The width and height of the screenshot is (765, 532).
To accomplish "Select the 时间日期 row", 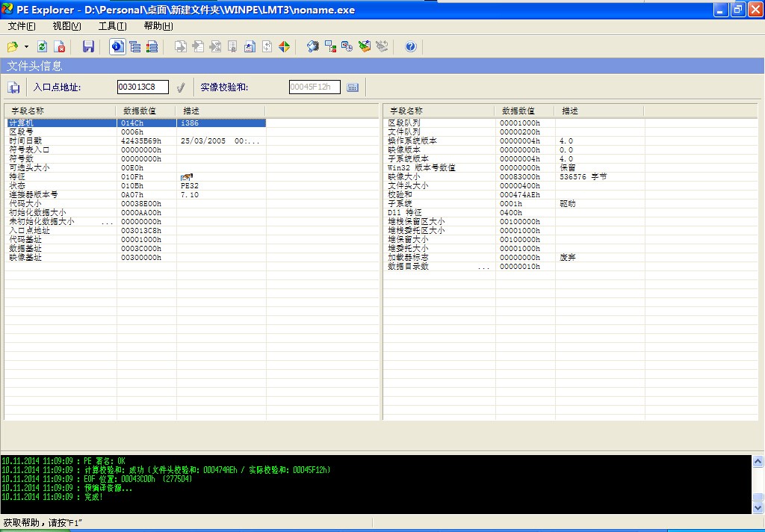I will click(x=136, y=140).
